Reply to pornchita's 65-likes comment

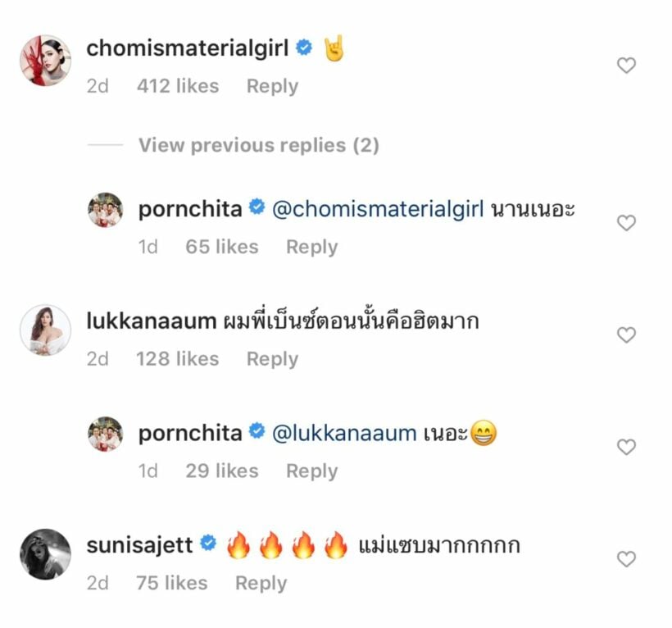[x=311, y=247]
